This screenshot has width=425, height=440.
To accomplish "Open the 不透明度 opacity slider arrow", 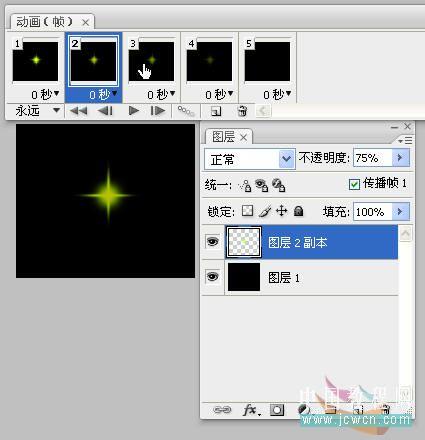I will point(400,157).
